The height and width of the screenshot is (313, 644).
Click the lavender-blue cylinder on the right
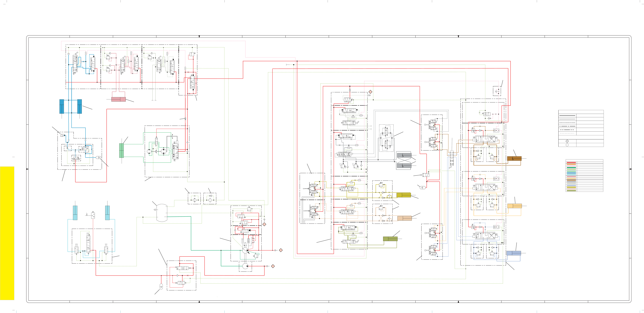point(514,253)
